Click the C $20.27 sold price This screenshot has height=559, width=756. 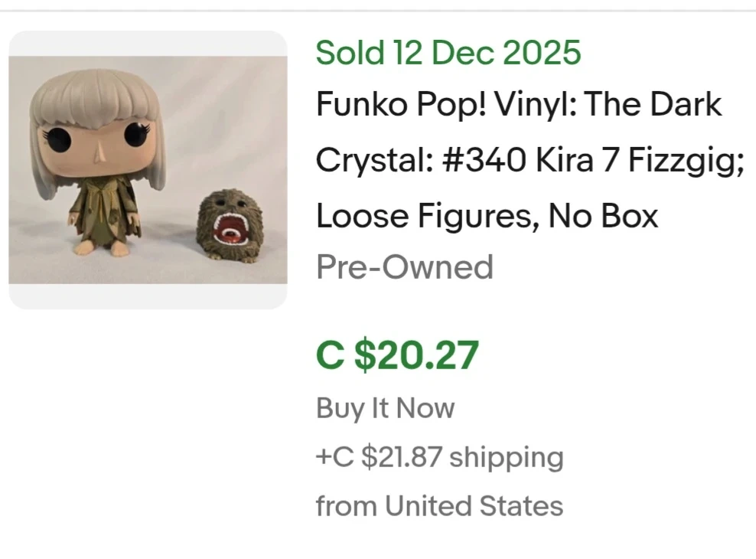click(x=397, y=355)
